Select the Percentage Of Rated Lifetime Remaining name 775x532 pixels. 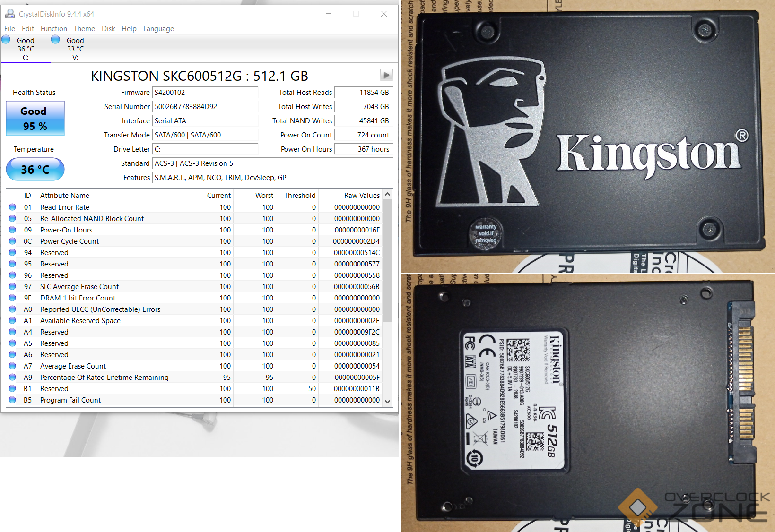[x=104, y=378]
